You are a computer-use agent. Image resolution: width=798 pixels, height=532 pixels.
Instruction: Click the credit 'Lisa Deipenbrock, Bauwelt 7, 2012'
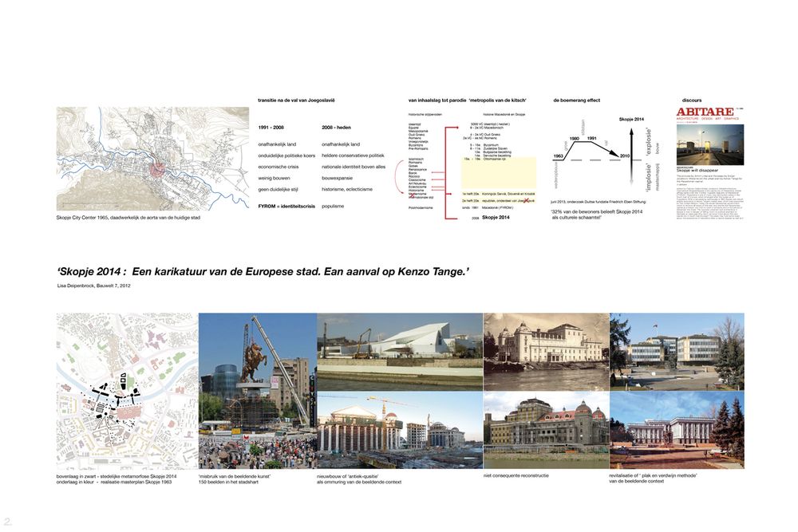coord(93,286)
